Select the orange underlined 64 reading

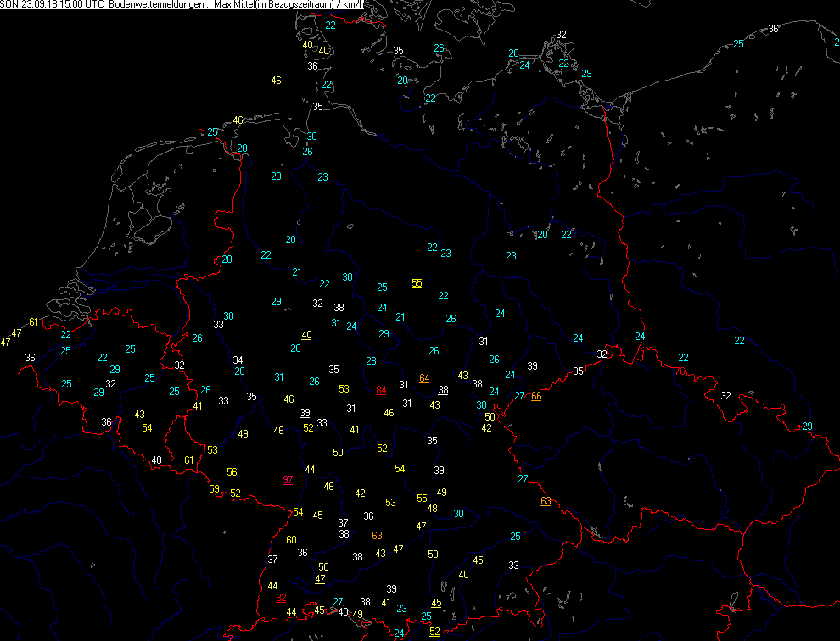[424, 378]
